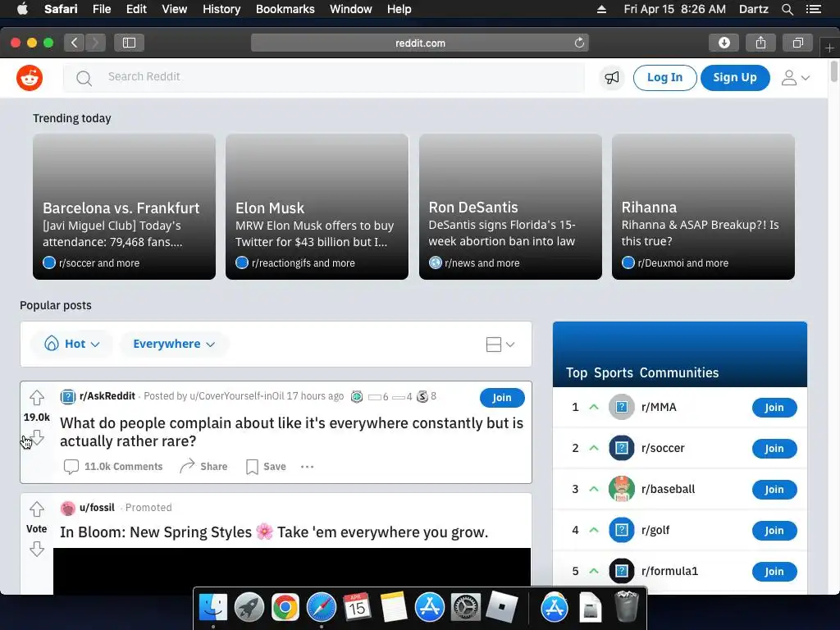The width and height of the screenshot is (840, 630).
Task: Open the Bookmarks menu
Action: pos(285,9)
